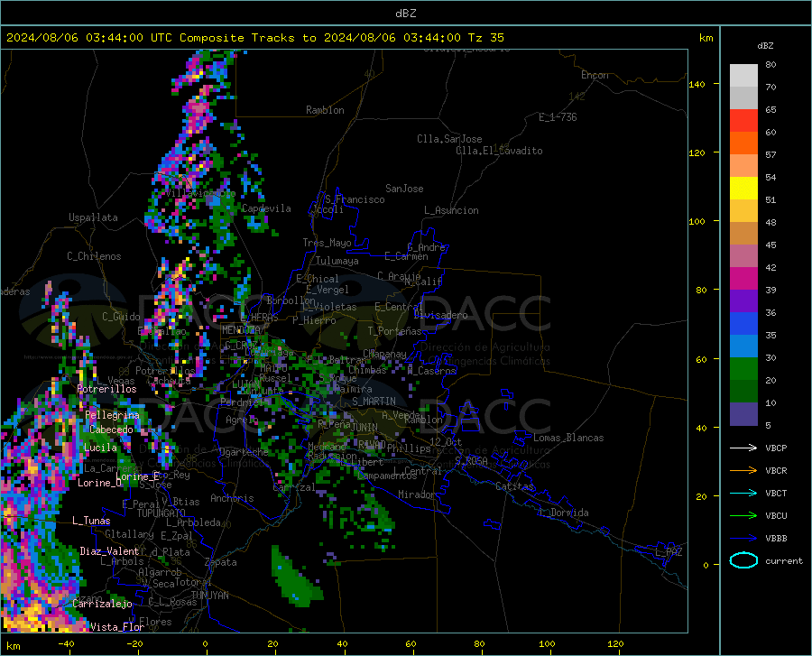The image size is (812, 656).
Task: Click the Encon label at top right
Action: [595, 75]
